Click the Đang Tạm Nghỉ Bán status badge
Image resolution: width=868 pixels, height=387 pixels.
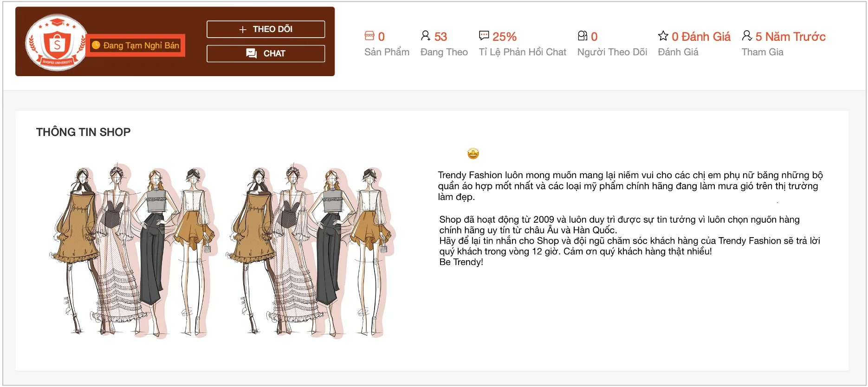[x=136, y=45]
